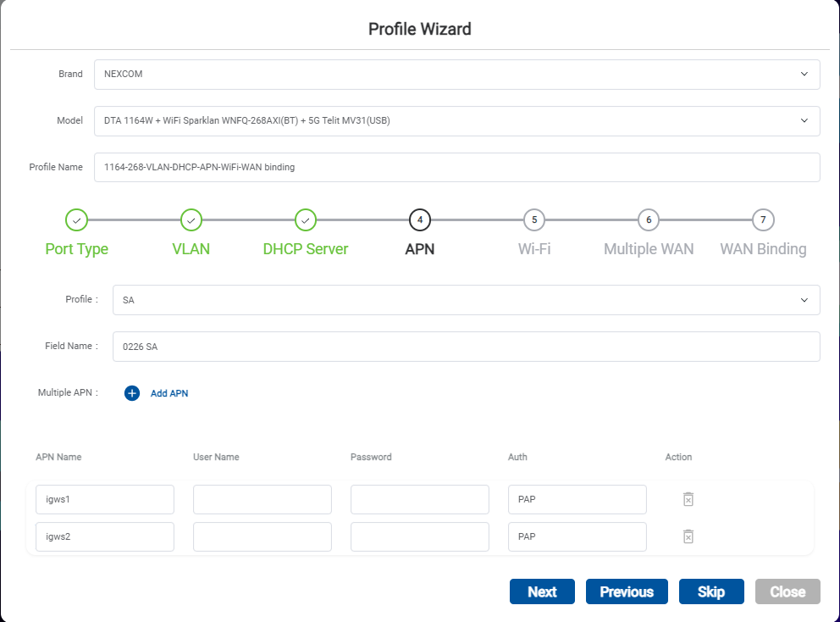Click step 7 WAN Binding circle
The width and height of the screenshot is (840, 622).
pyautogui.click(x=764, y=219)
